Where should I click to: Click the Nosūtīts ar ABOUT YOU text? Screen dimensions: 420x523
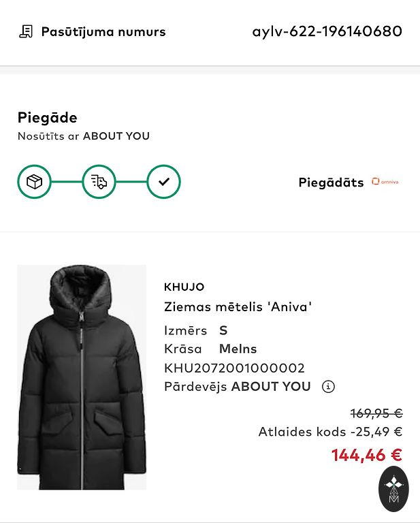pos(84,136)
